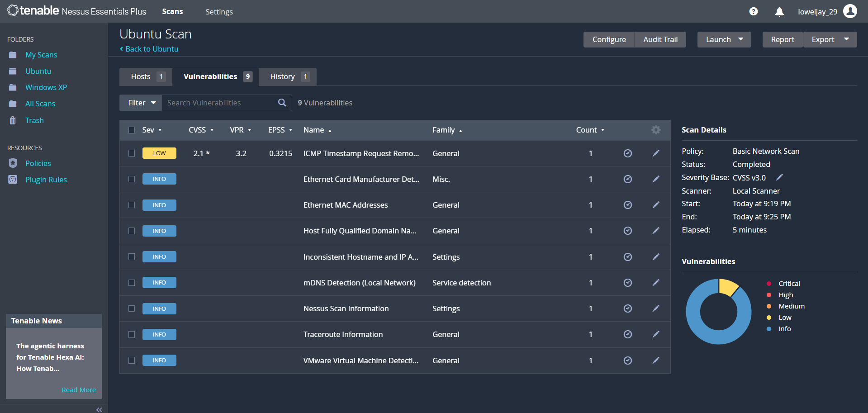Image resolution: width=868 pixels, height=413 pixels.
Task: Click the Policies shield icon
Action: [x=13, y=163]
